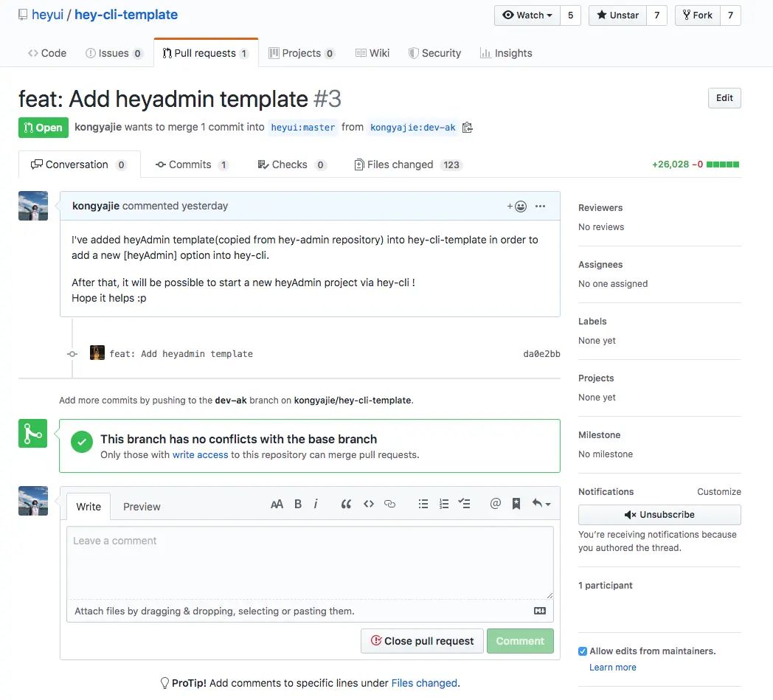The width and height of the screenshot is (773, 700).
Task: View the 5 watchers count
Action: tap(570, 15)
